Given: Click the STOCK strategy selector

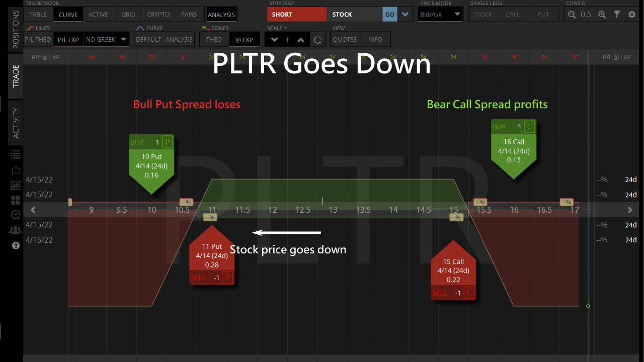Looking at the screenshot, I should [x=354, y=15].
